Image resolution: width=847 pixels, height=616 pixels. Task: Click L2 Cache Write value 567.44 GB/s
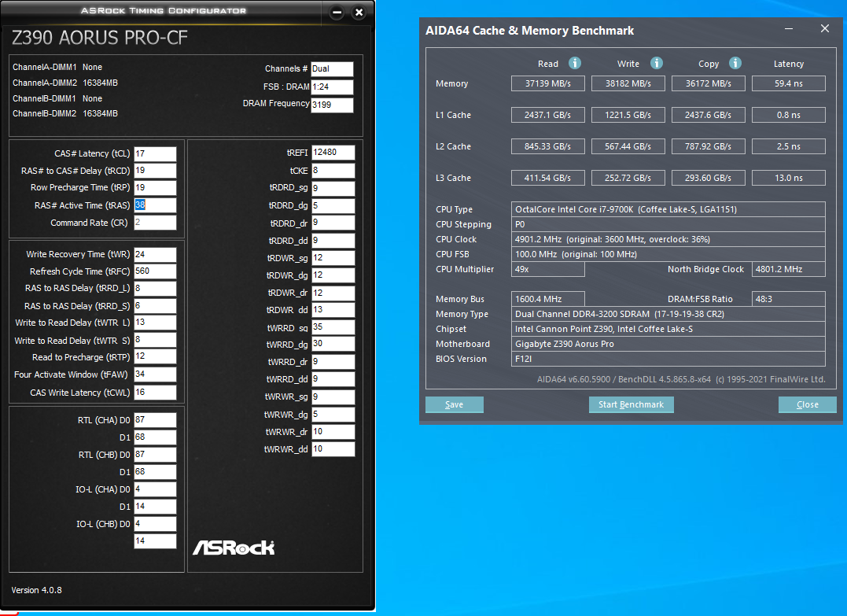(628, 146)
